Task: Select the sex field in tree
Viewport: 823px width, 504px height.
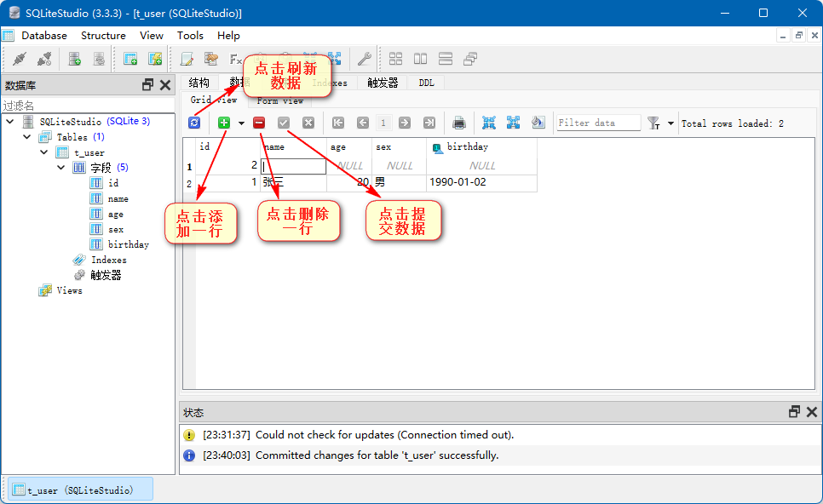Action: point(116,229)
